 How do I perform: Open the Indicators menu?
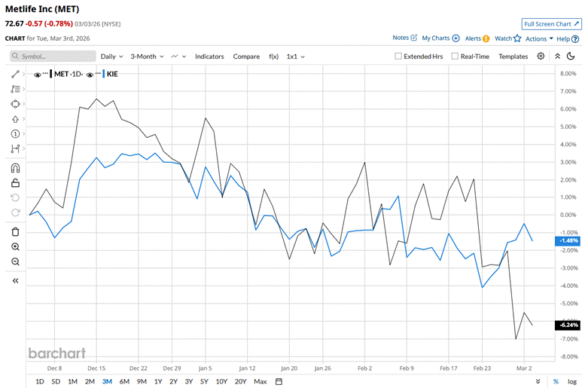[209, 57]
